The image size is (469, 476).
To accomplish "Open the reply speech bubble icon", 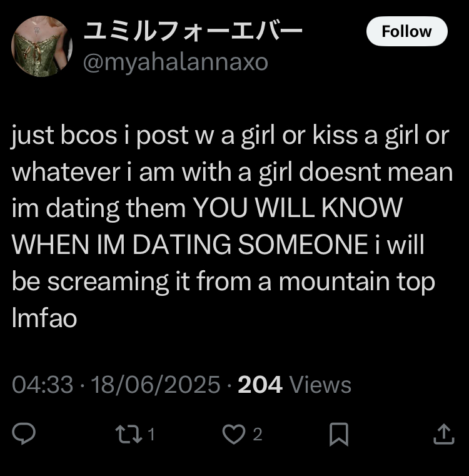I will [24, 433].
